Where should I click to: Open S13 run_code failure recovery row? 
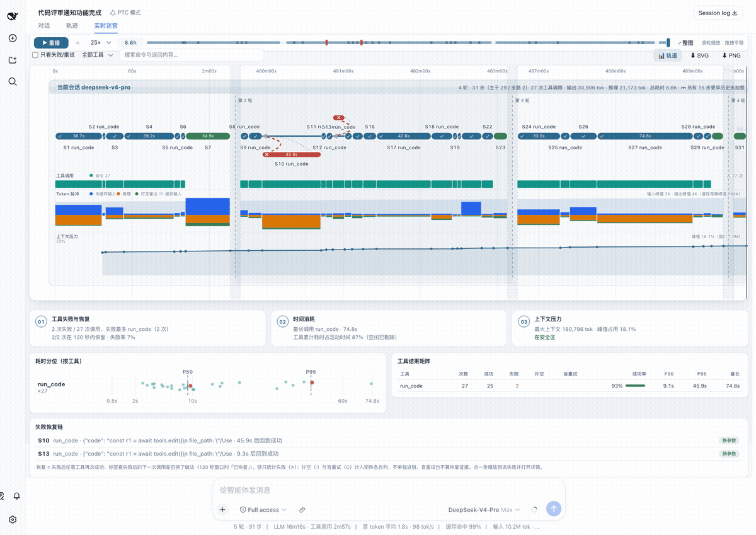click(x=389, y=454)
